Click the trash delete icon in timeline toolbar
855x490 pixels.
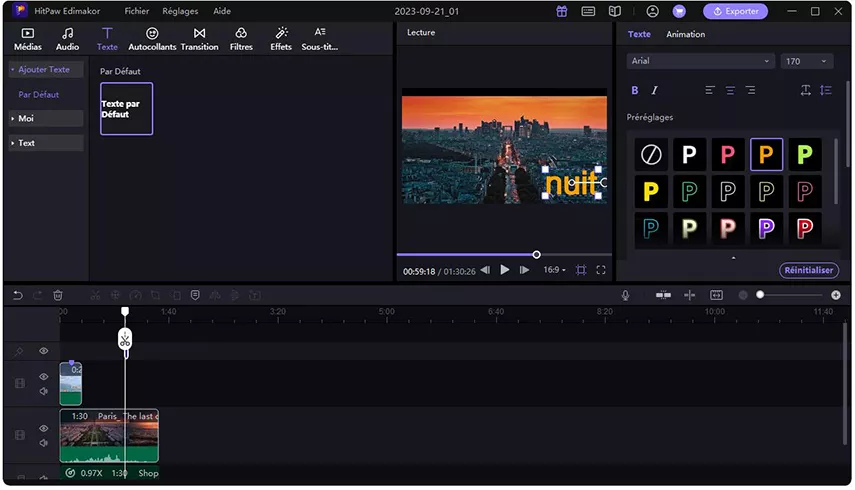tap(58, 295)
